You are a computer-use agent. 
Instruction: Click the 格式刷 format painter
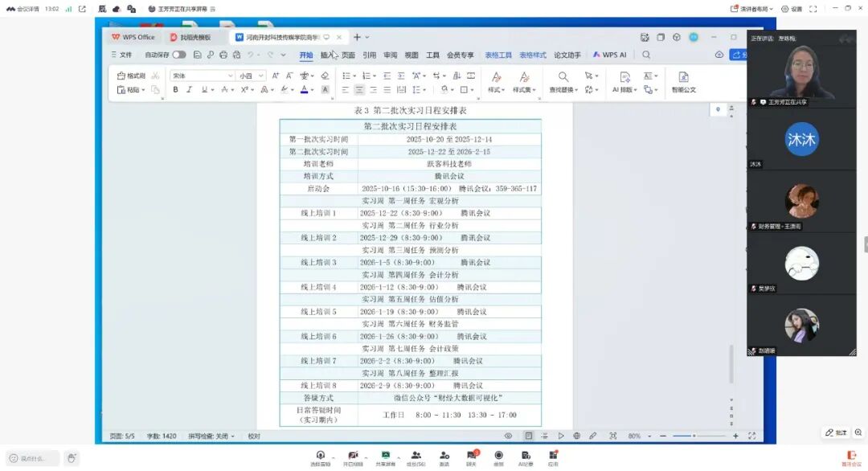132,76
